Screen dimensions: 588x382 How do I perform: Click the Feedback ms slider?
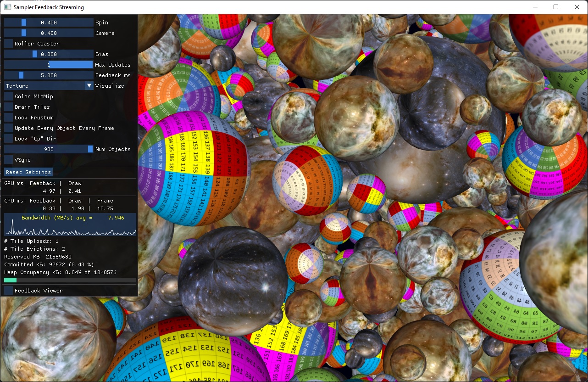(49, 75)
